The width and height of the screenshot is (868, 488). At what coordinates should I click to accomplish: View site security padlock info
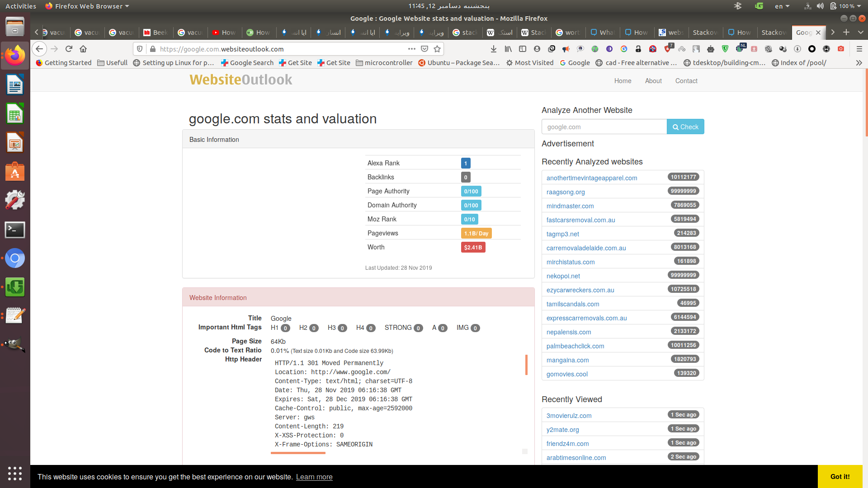pyautogui.click(x=153, y=49)
